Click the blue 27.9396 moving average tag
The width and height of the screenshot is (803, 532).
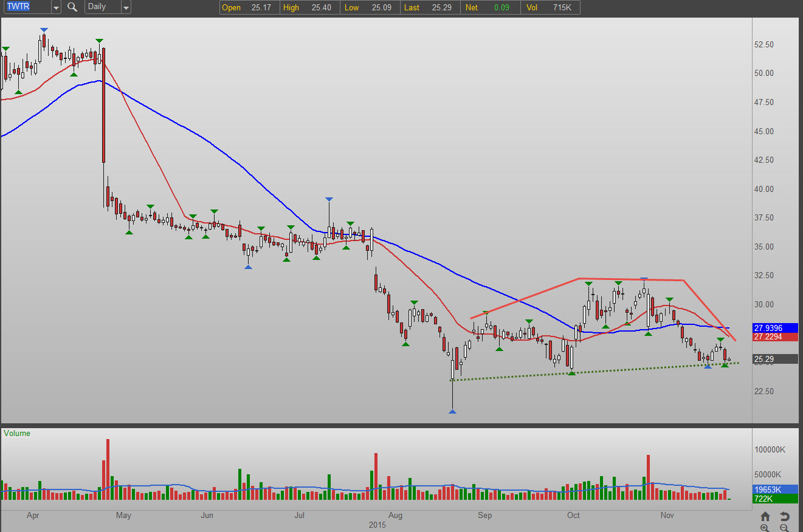774,327
